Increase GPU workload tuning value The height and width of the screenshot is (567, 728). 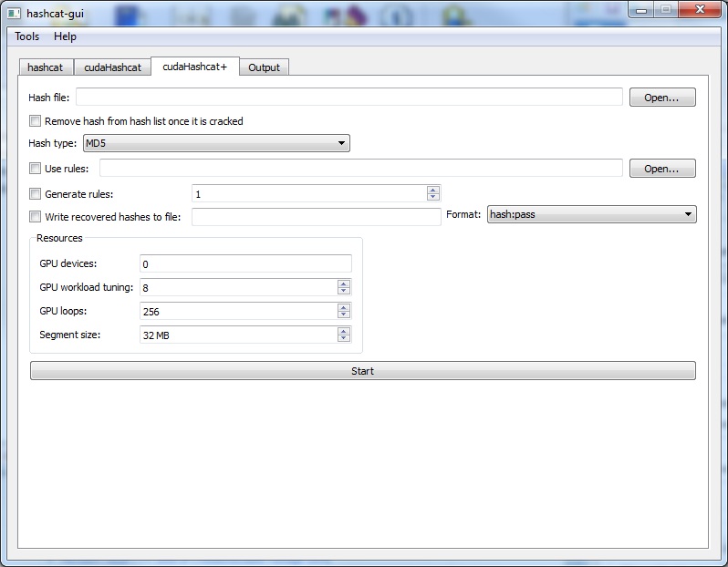tap(344, 283)
